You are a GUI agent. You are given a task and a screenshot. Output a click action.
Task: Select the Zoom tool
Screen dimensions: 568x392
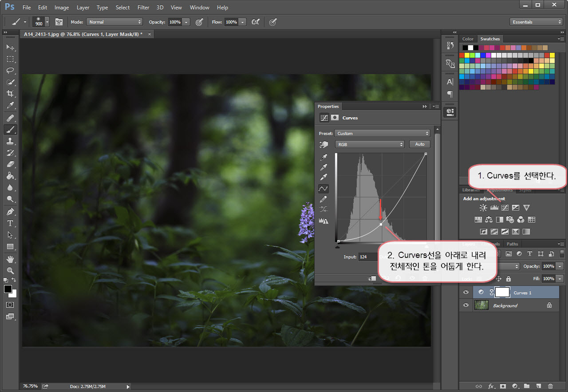(x=10, y=270)
